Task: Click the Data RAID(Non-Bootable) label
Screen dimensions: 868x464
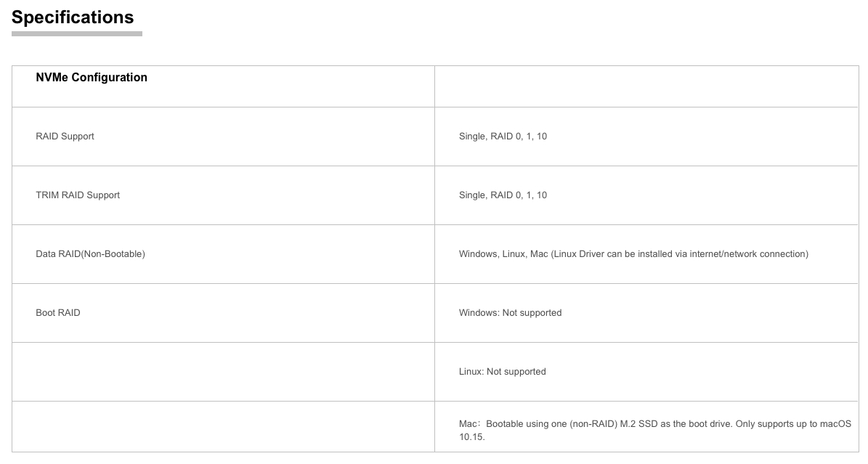Action: pyautogui.click(x=90, y=253)
